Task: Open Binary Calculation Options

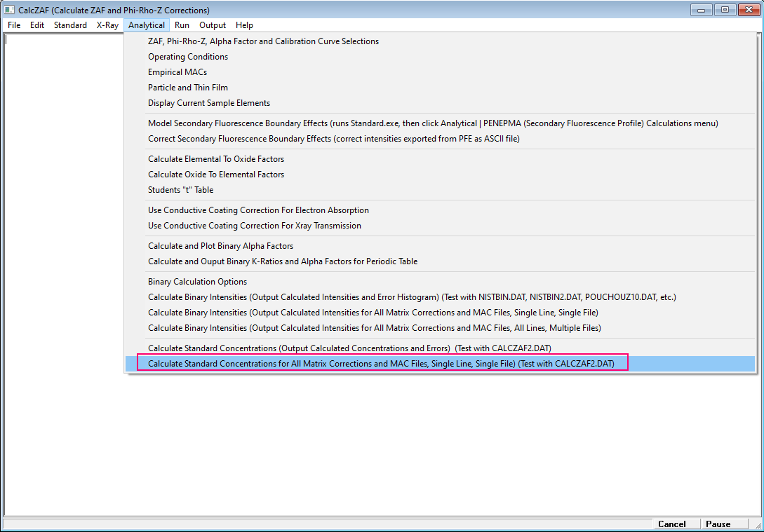Action: (x=198, y=282)
